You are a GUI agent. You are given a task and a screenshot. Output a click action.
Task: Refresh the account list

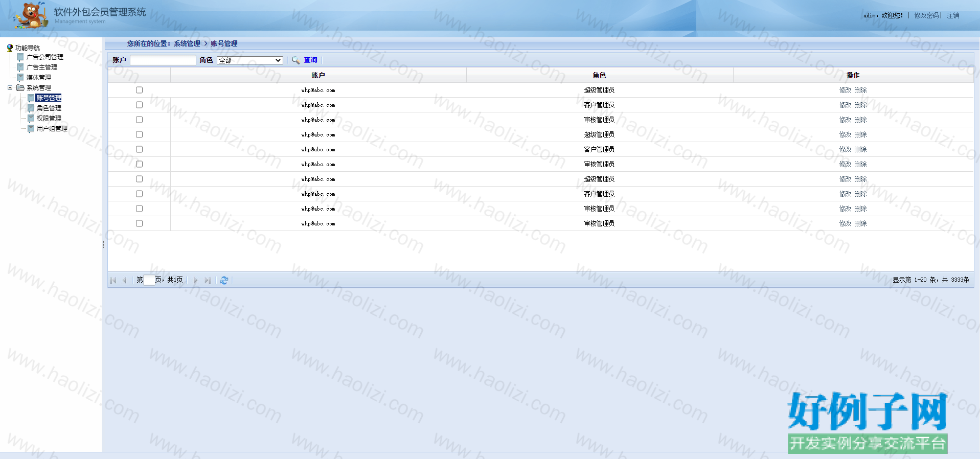(x=224, y=280)
